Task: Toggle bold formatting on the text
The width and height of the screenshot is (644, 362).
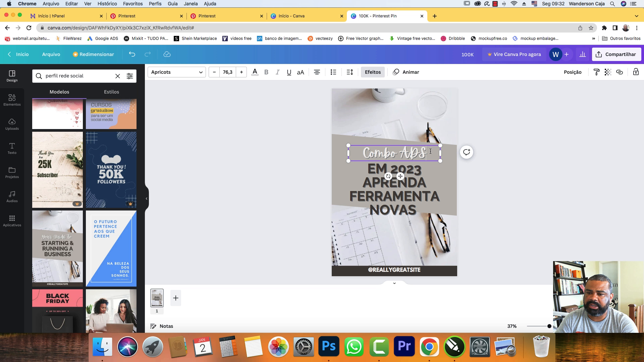Action: tap(266, 72)
